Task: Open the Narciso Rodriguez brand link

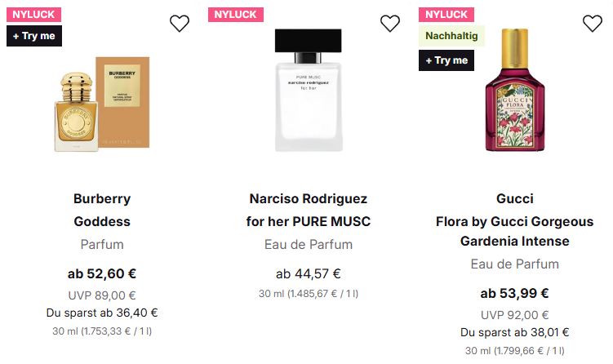Action: click(x=308, y=198)
